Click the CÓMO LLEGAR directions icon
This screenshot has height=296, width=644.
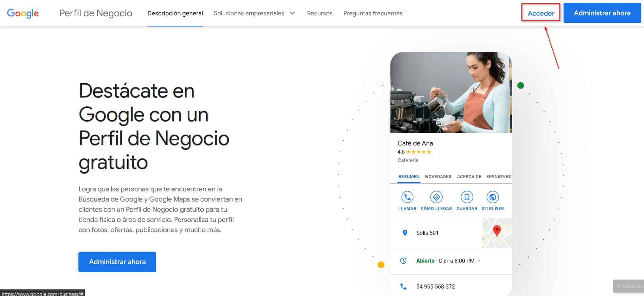tap(436, 197)
